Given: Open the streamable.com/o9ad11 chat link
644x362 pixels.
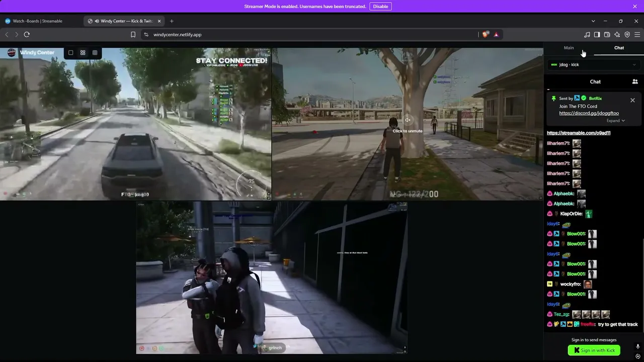Looking at the screenshot, I should click(x=579, y=133).
